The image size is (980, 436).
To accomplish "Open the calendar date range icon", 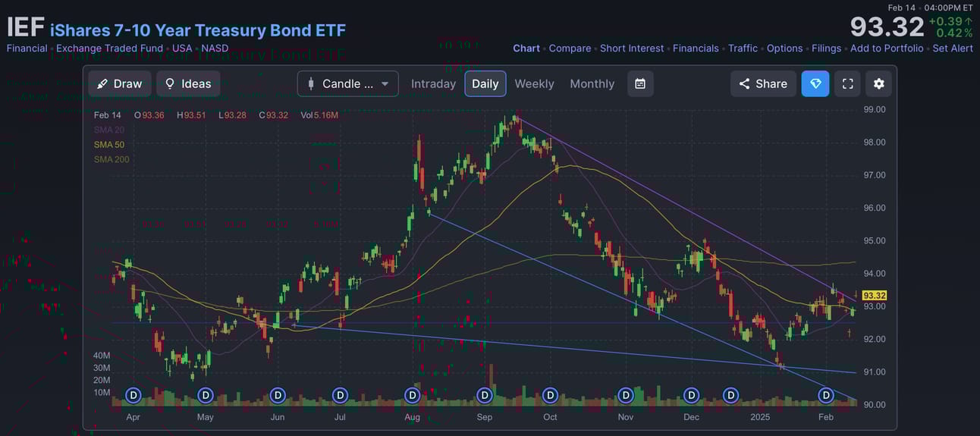I will (640, 83).
